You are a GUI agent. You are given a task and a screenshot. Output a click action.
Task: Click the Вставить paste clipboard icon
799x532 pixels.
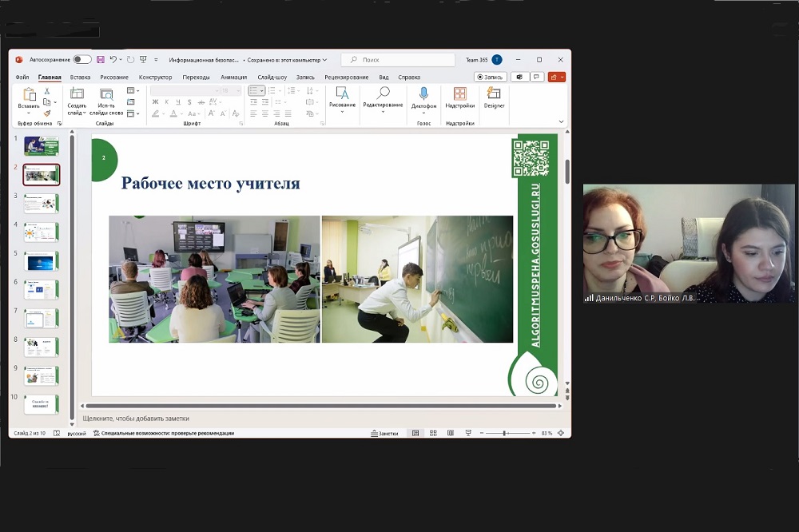pyautogui.click(x=29, y=95)
